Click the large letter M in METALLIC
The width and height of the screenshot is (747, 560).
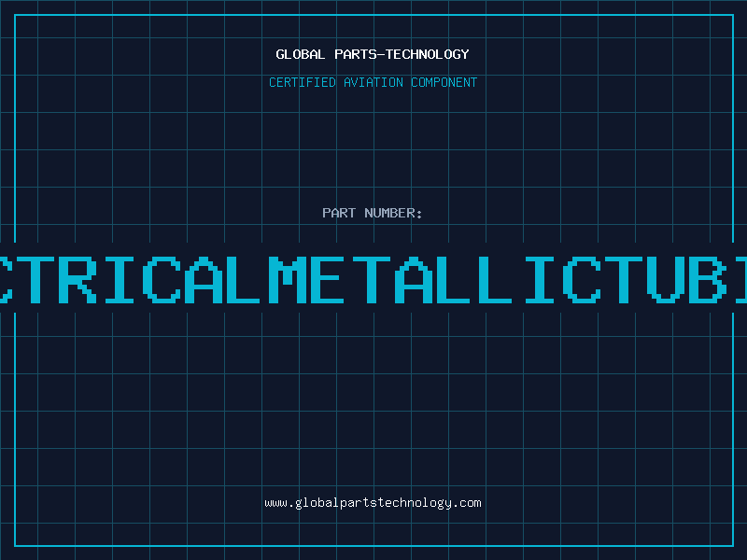click(x=288, y=280)
